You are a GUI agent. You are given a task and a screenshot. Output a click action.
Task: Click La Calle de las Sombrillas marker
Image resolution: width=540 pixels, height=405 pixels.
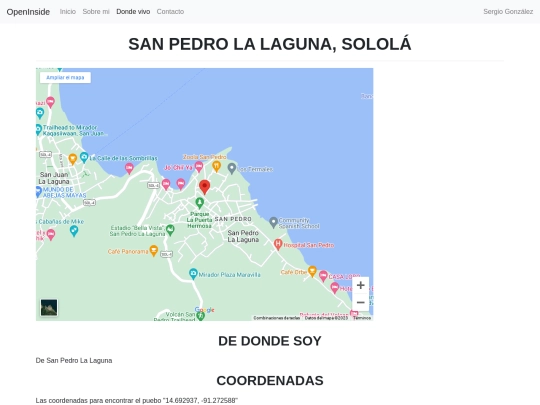[84, 157]
